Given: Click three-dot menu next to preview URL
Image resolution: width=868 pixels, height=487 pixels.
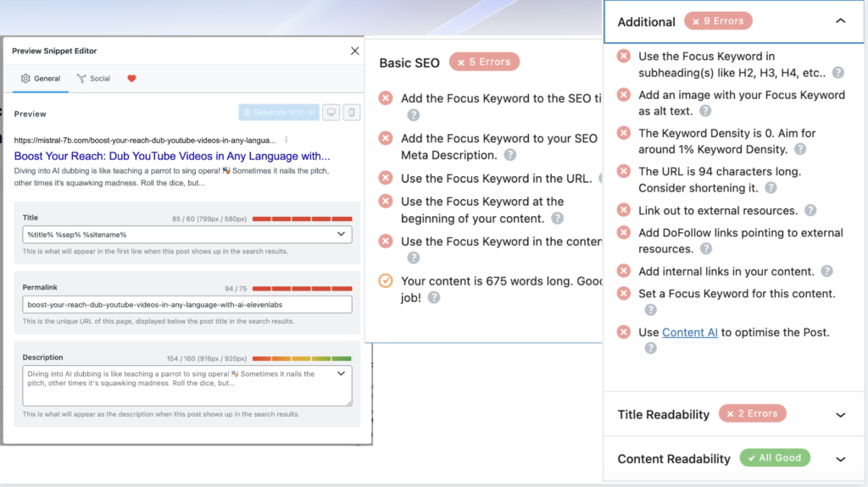Looking at the screenshot, I should pyautogui.click(x=287, y=140).
